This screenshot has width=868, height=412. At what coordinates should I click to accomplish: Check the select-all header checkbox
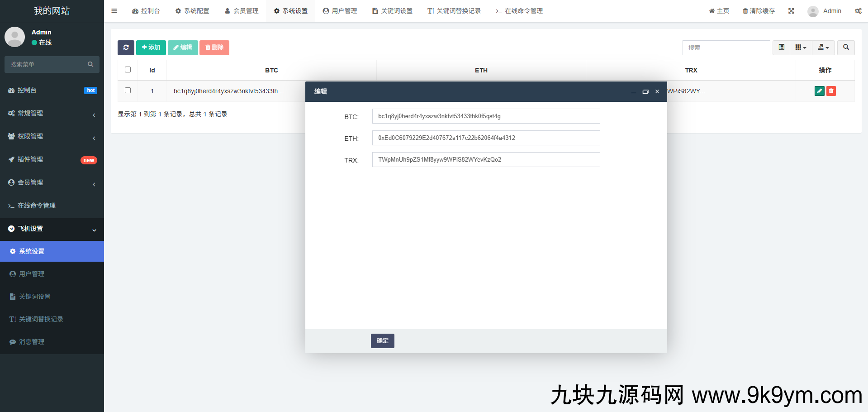tap(128, 70)
